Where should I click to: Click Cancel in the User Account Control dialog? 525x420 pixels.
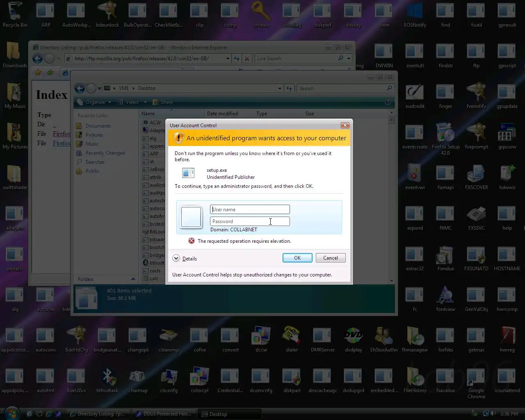(x=331, y=258)
